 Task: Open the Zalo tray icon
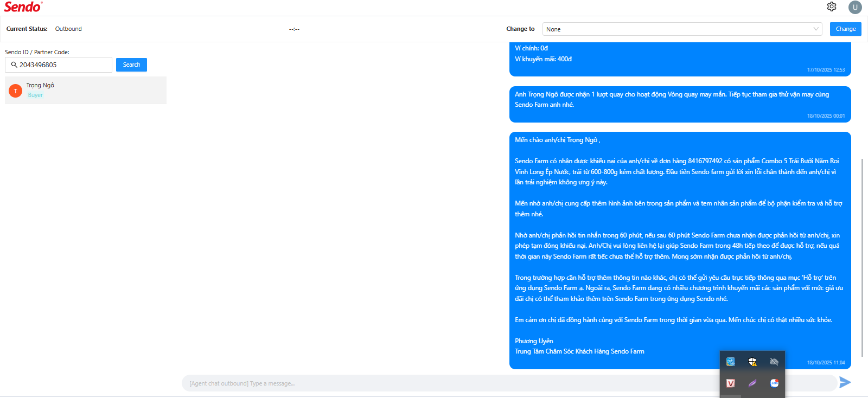point(774,383)
